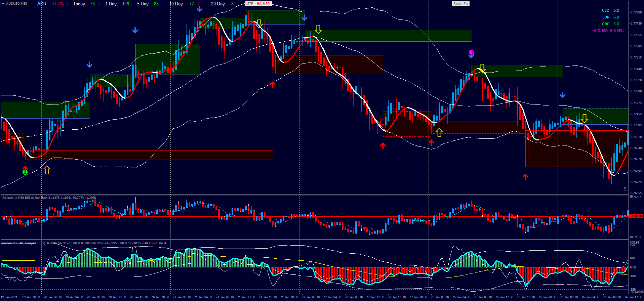Click the rightmost blue down arrow on the chart

coord(563,95)
